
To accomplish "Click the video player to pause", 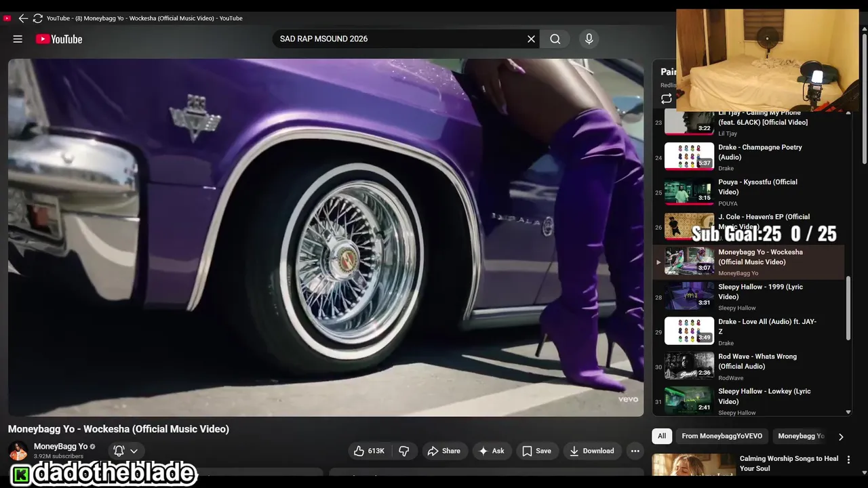I will pos(325,237).
